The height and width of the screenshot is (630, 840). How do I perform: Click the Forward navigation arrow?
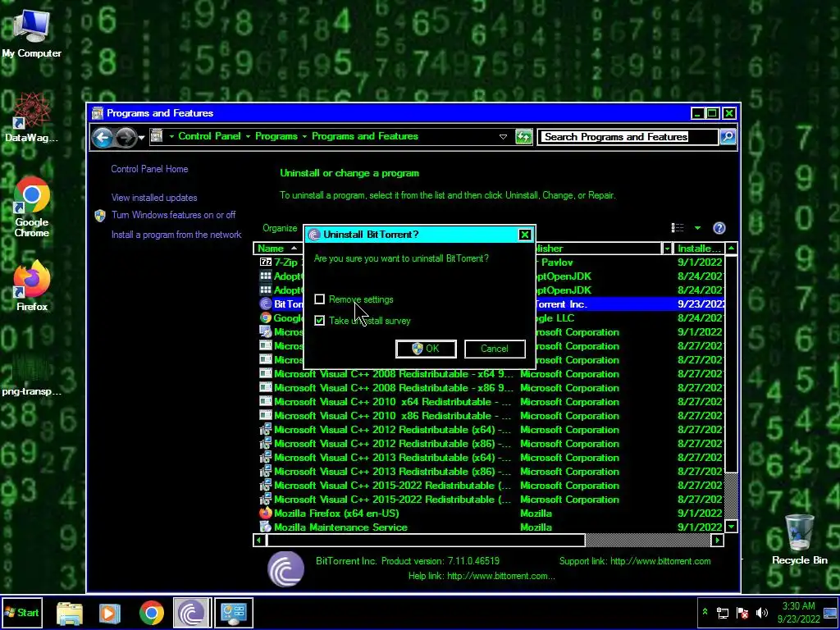pos(126,137)
